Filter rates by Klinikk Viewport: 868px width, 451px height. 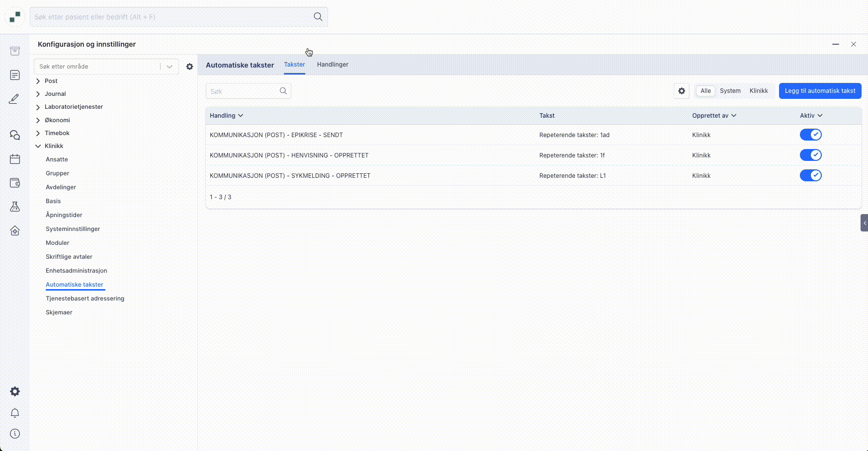(759, 91)
